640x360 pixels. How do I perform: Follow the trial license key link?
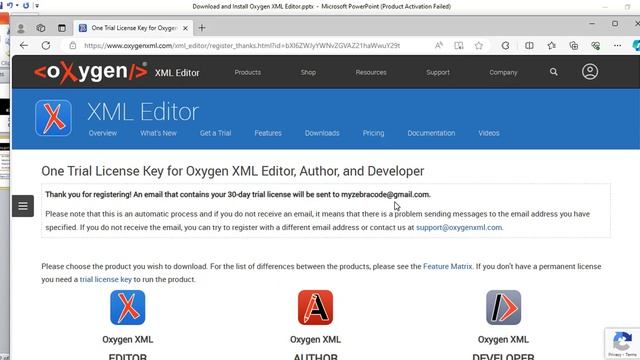point(105,280)
